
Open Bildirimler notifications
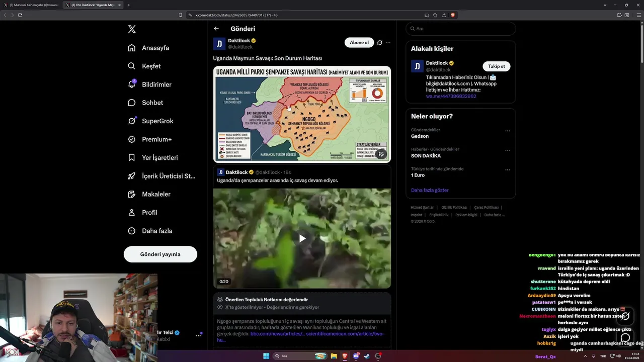pos(149,84)
